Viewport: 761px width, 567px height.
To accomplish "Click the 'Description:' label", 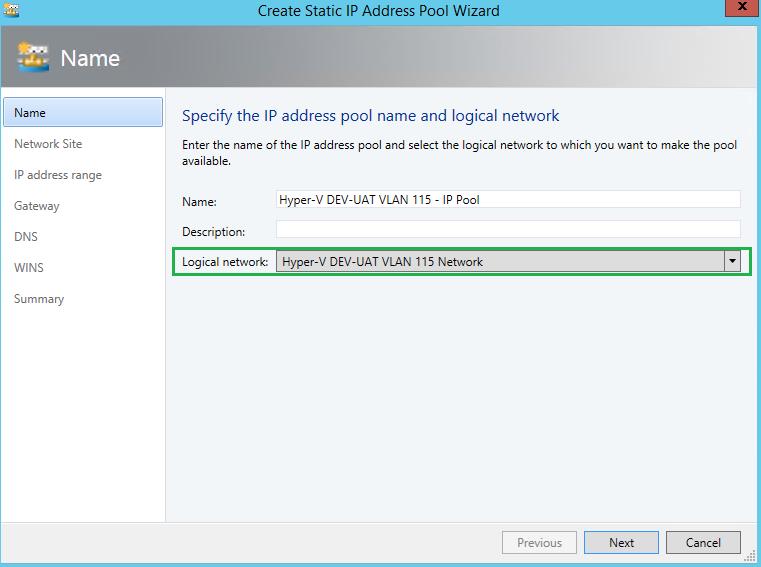I will coord(214,232).
